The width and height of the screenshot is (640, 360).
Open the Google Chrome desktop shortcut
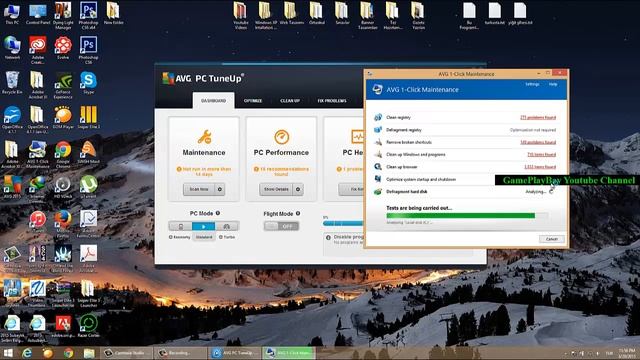coord(63,154)
